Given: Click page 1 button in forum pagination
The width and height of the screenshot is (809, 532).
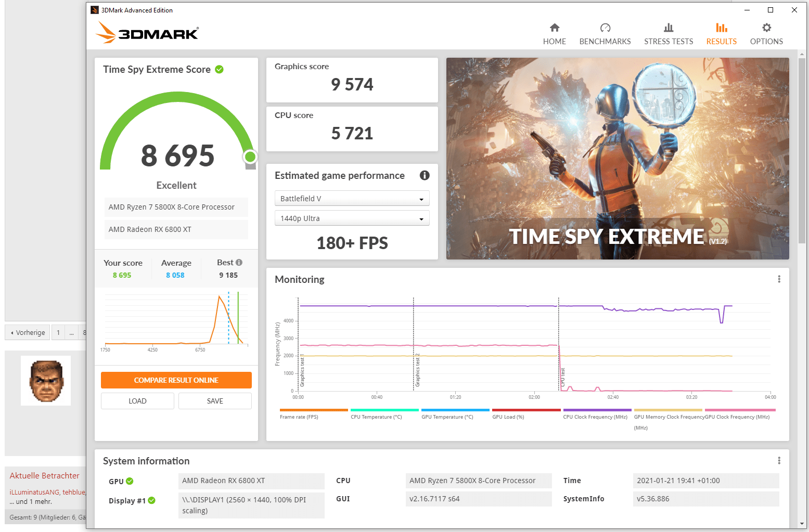Looking at the screenshot, I should point(58,332).
